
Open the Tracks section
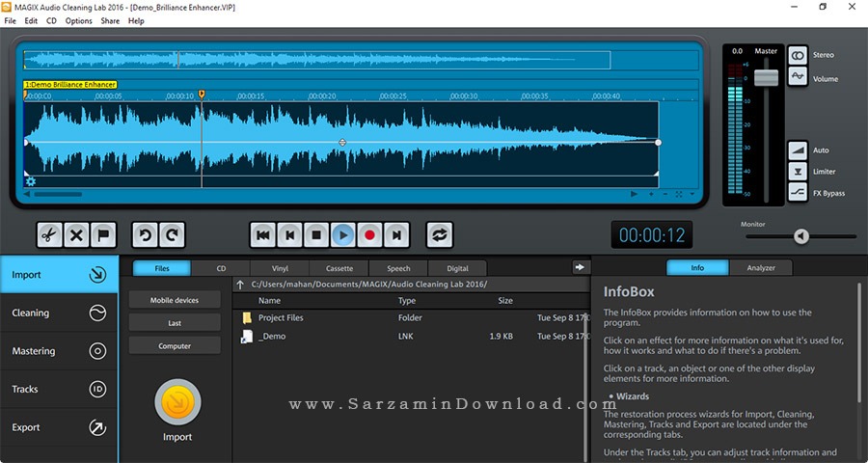[59, 390]
